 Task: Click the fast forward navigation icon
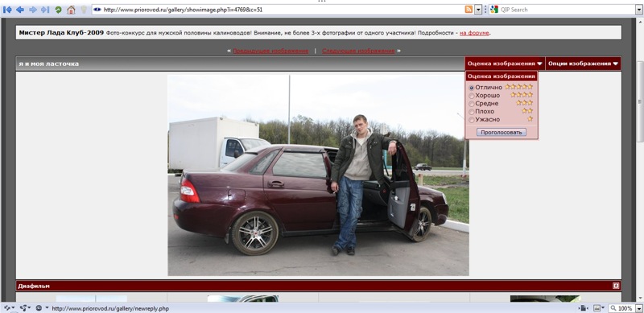[45, 10]
